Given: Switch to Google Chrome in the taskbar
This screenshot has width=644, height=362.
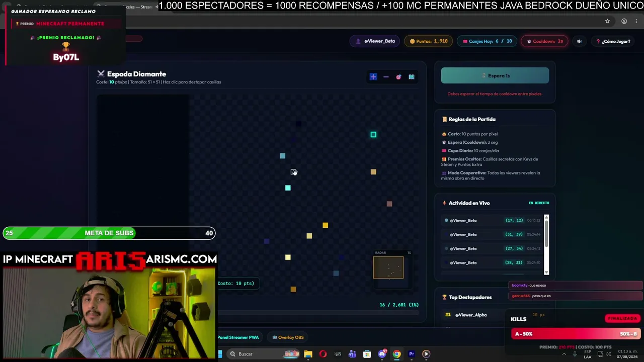Looking at the screenshot, I should [x=396, y=354].
